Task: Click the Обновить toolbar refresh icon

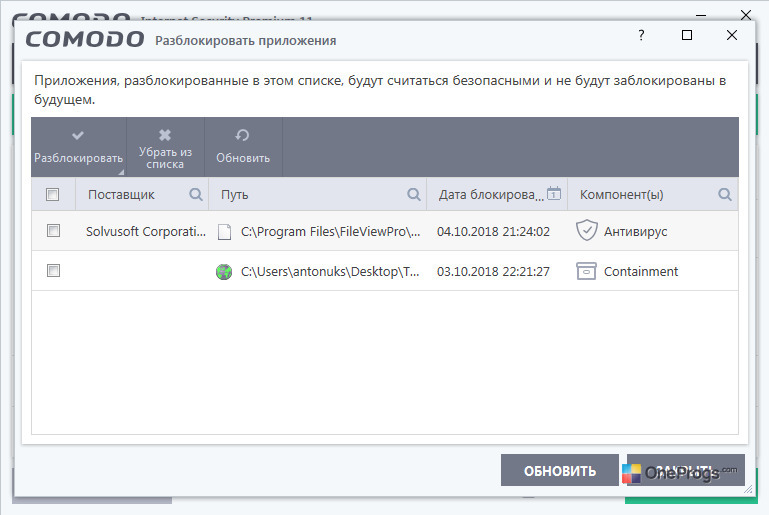Action: click(x=242, y=135)
